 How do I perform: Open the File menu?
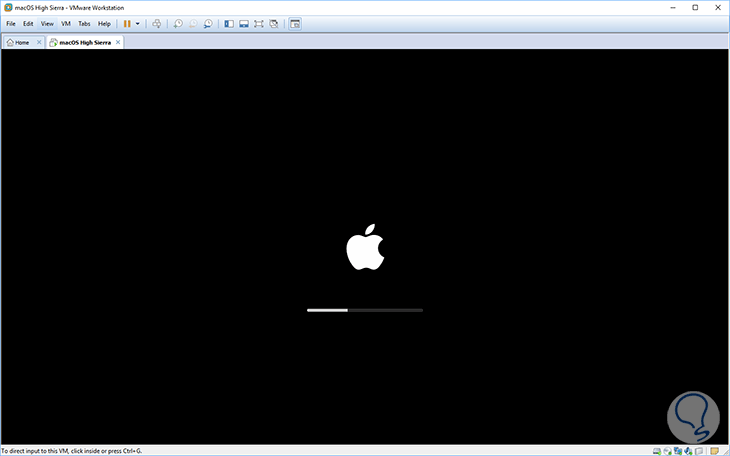(x=11, y=24)
